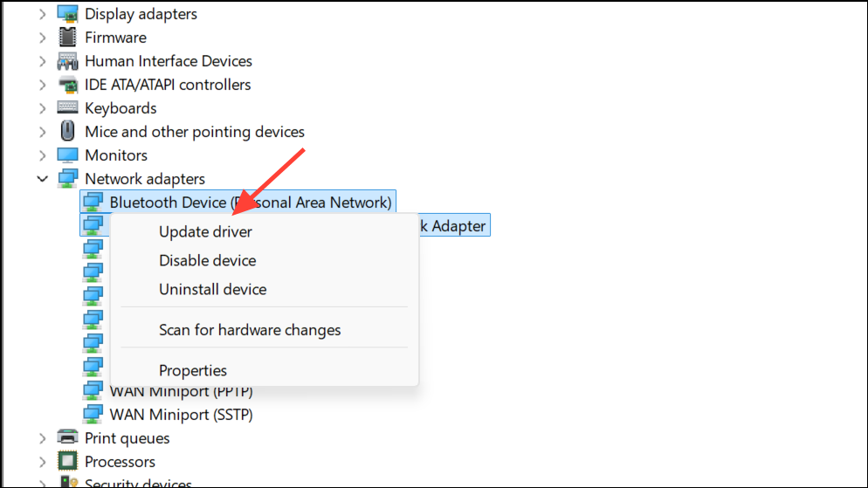The image size is (868, 488).
Task: Collapse the Network adapters category
Action: click(x=42, y=179)
